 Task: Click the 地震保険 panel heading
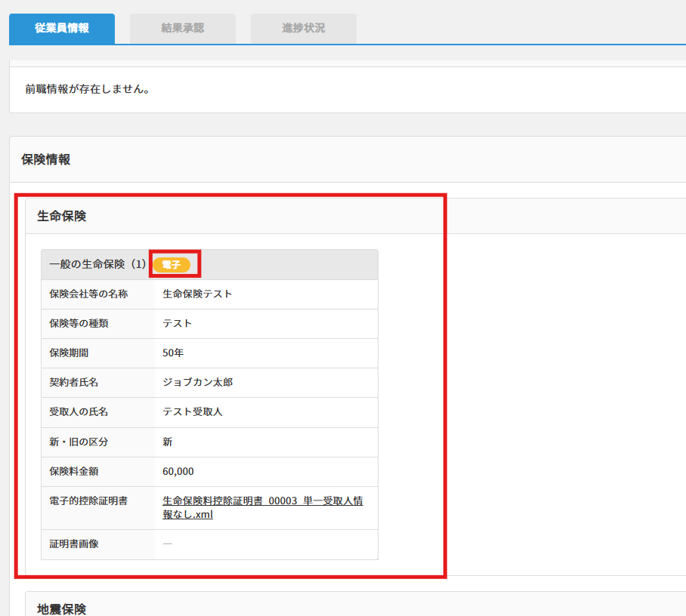pyautogui.click(x=62, y=608)
